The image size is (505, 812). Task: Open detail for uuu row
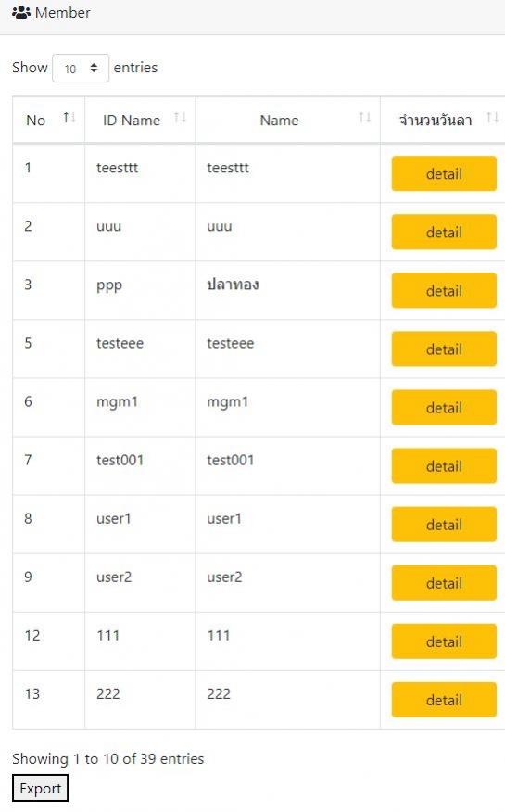(444, 232)
